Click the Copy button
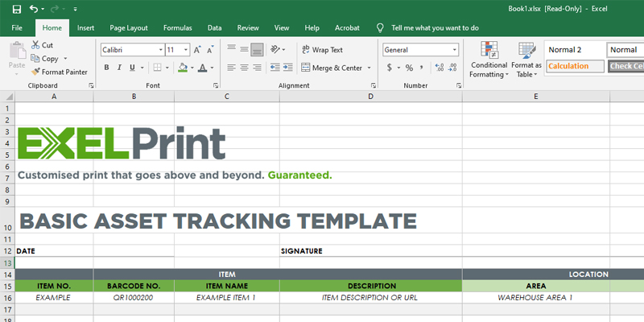Viewport: 644px width, 322px height. coord(45,59)
